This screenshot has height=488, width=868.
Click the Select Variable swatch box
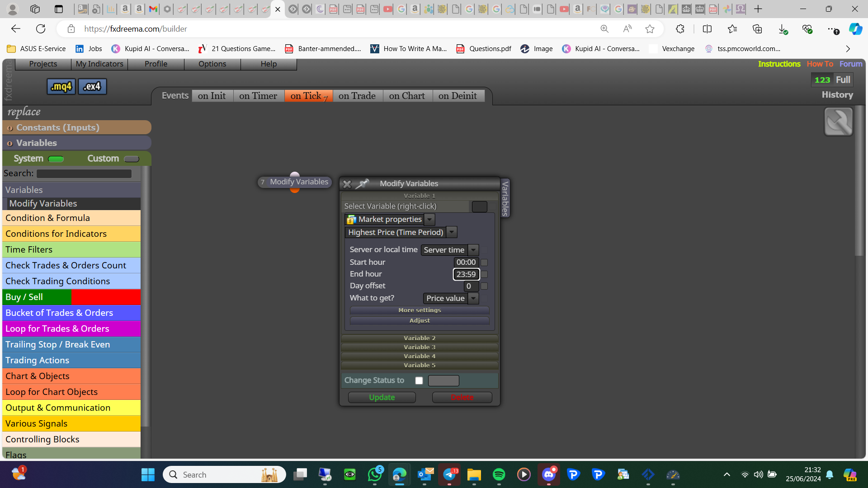point(480,206)
